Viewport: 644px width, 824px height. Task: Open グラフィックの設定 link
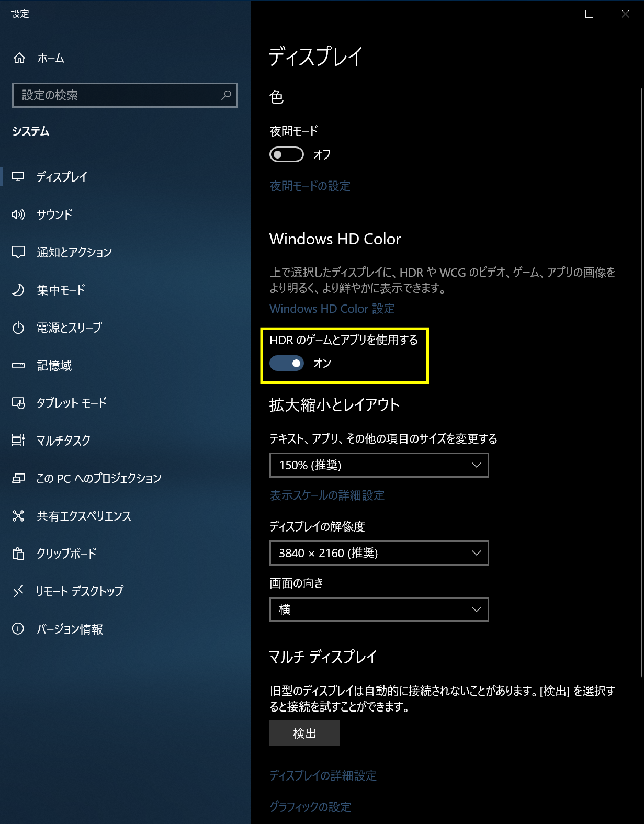310,807
